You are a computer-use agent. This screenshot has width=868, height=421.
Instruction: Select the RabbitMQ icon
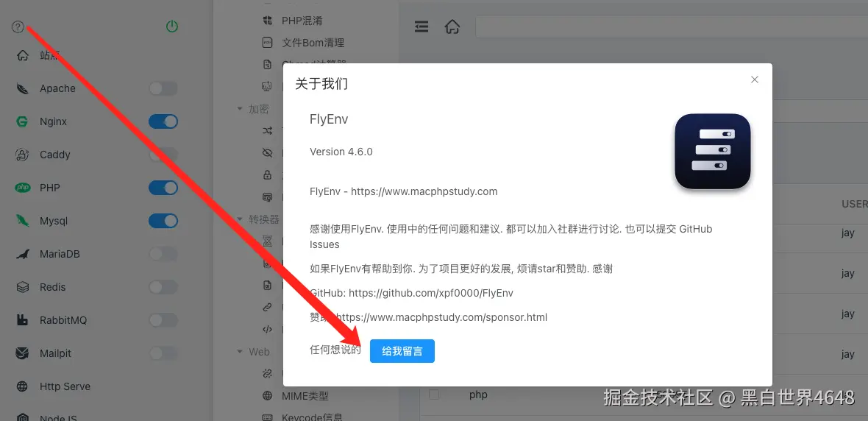[x=22, y=320]
